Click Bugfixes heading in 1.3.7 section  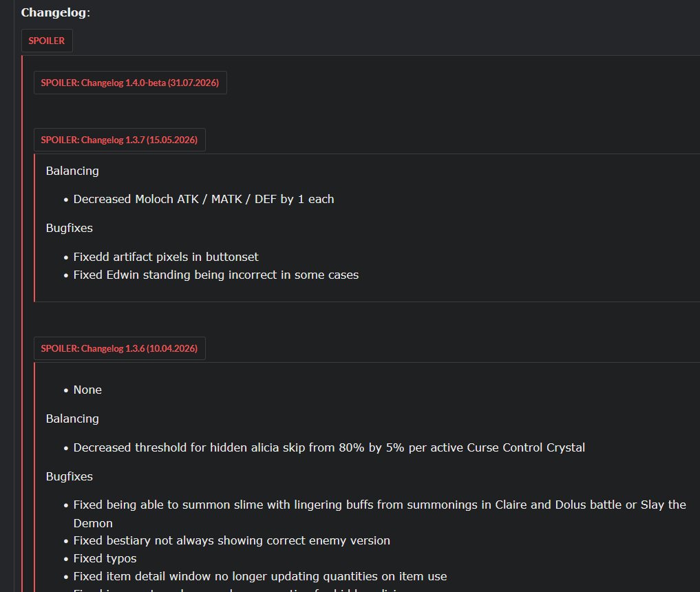(x=70, y=228)
